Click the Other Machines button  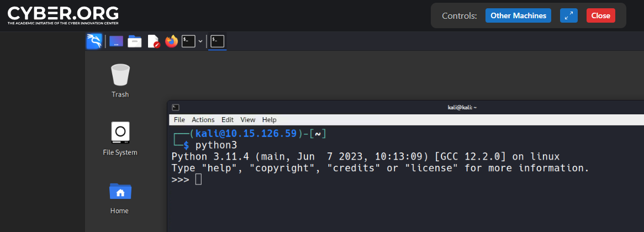tap(518, 15)
